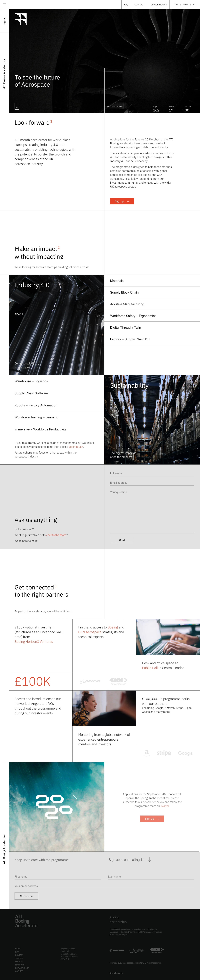Open FAQ in top navigation

(126, 5)
